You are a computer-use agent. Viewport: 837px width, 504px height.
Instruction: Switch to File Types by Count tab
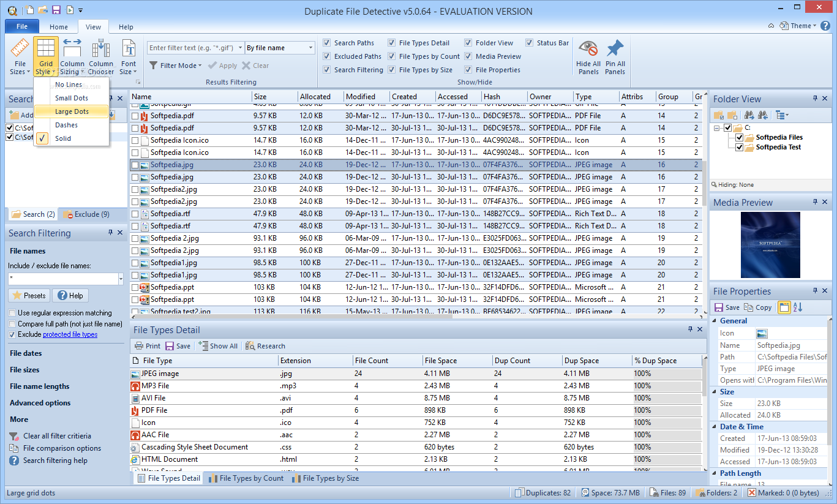point(246,478)
